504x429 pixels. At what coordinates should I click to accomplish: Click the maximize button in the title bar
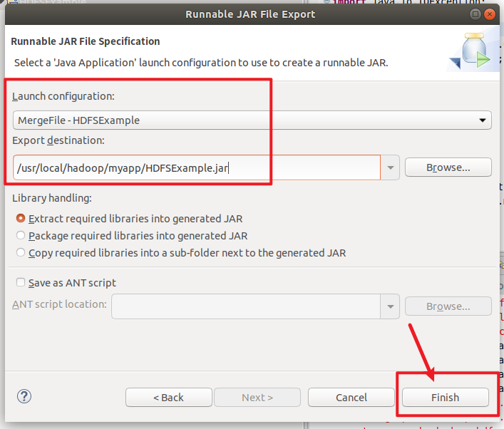(x=475, y=14)
